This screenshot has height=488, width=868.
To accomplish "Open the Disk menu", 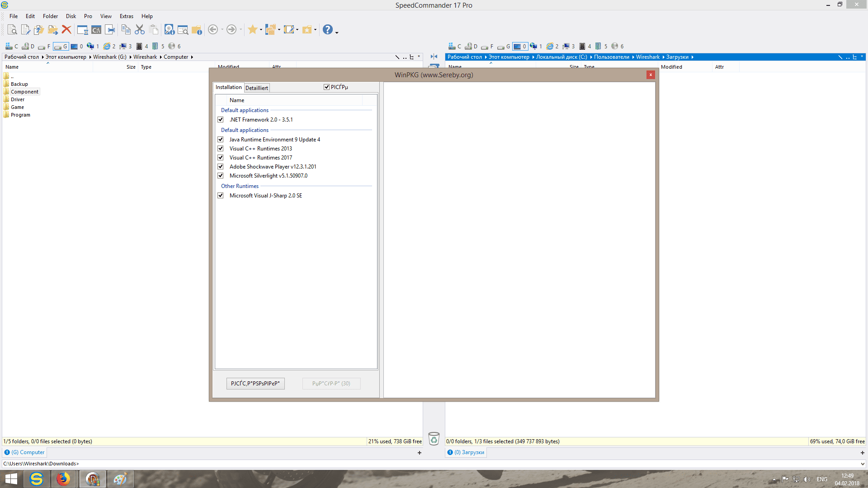I will pyautogui.click(x=71, y=16).
